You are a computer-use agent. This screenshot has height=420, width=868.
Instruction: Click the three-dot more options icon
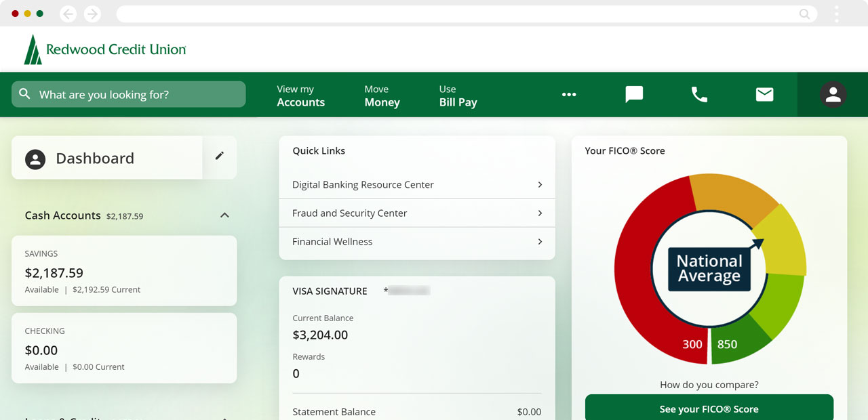(x=569, y=95)
